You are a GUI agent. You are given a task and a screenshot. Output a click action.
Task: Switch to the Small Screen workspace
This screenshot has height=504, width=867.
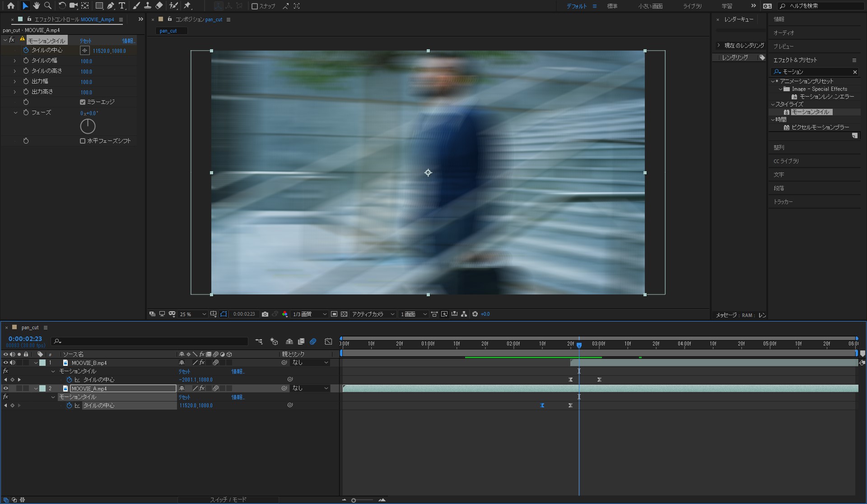pos(650,6)
